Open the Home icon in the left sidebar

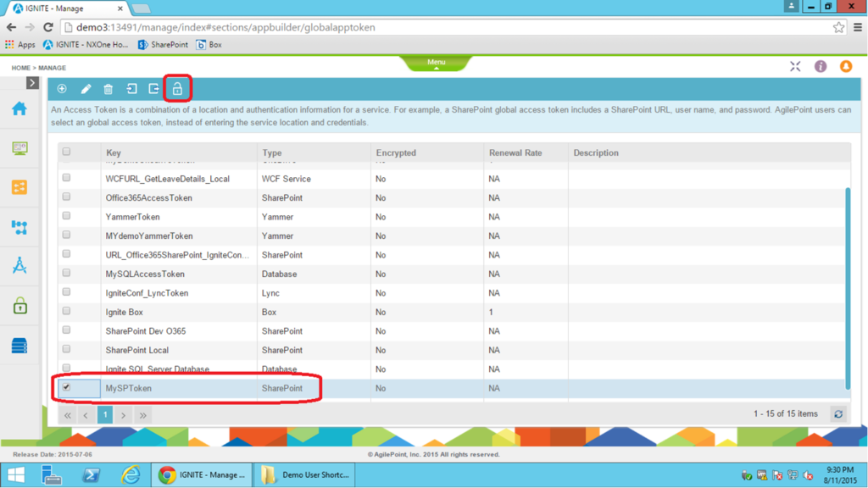[x=19, y=109]
